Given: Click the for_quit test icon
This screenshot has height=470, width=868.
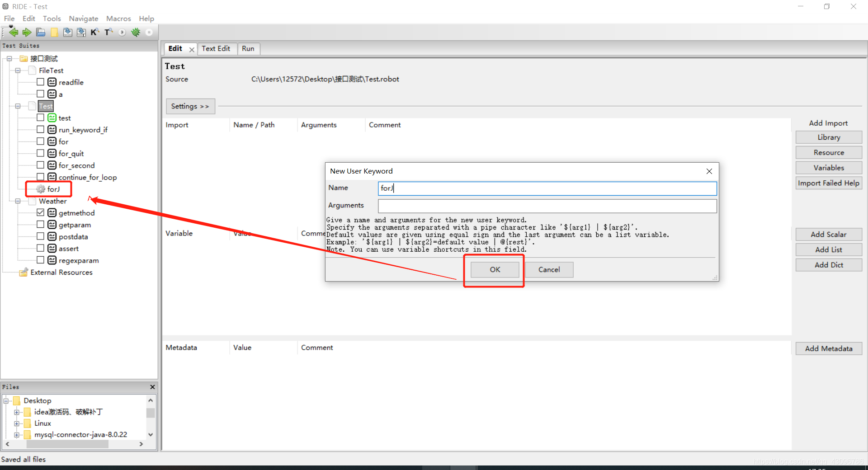Looking at the screenshot, I should [52, 153].
